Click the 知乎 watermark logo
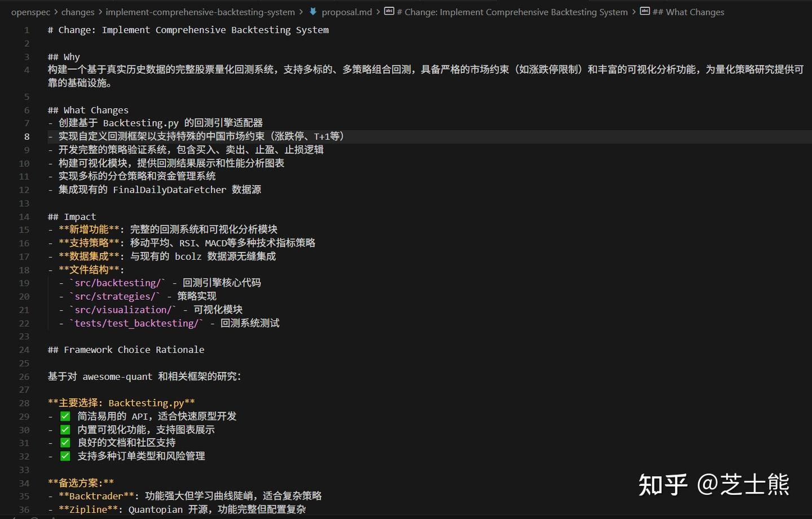This screenshot has height=519, width=812. (x=664, y=485)
